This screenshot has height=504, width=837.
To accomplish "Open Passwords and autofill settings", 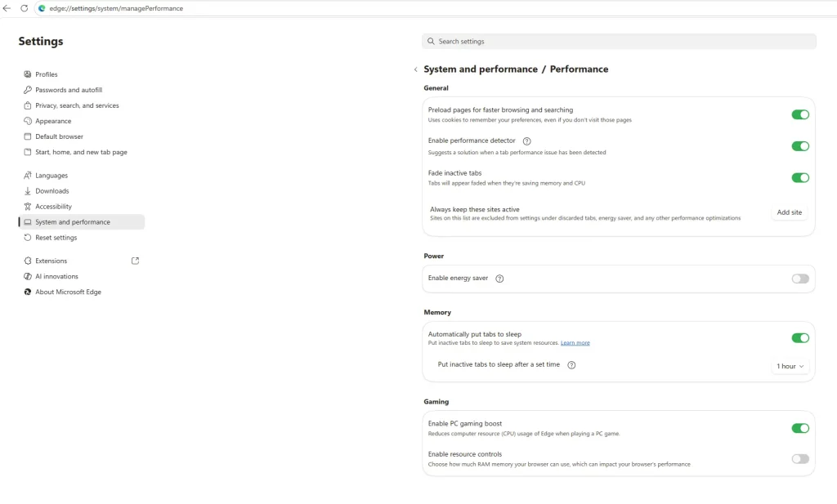I will pyautogui.click(x=69, y=90).
